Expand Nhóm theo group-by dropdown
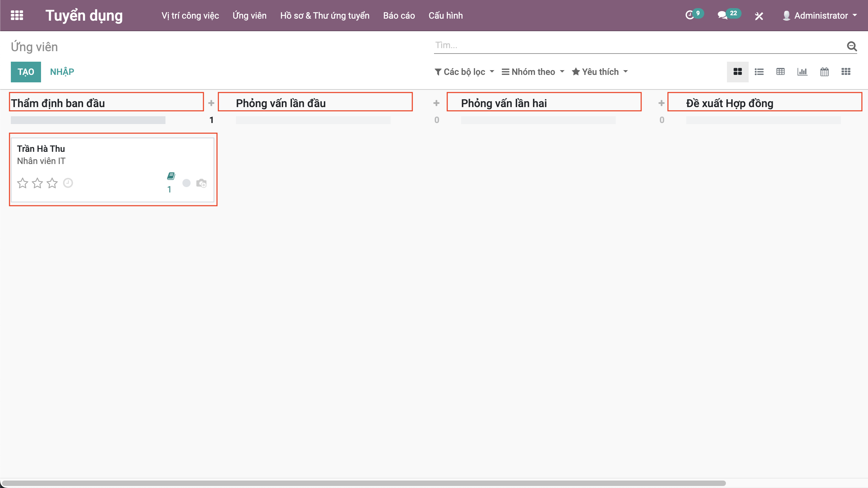Image resolution: width=868 pixels, height=488 pixels. point(533,72)
